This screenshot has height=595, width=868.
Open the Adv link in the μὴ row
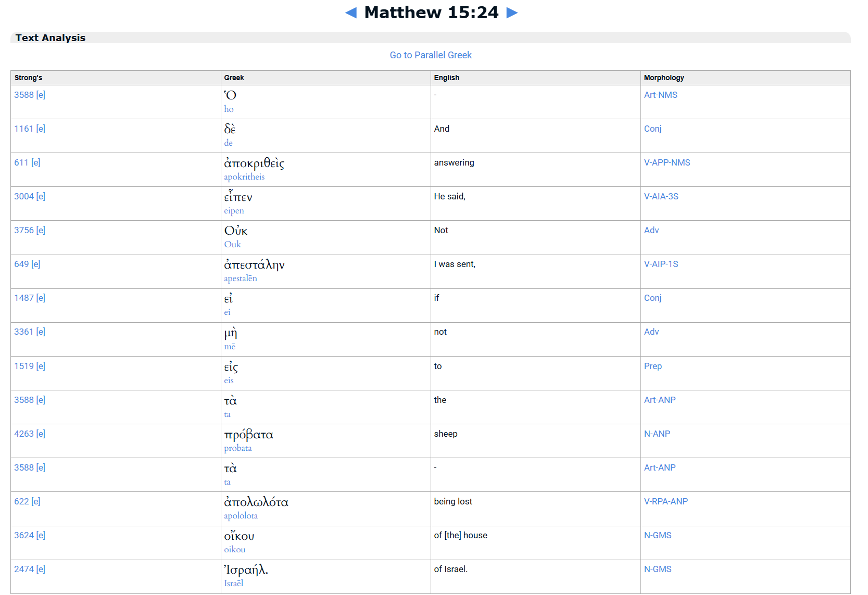tap(651, 332)
